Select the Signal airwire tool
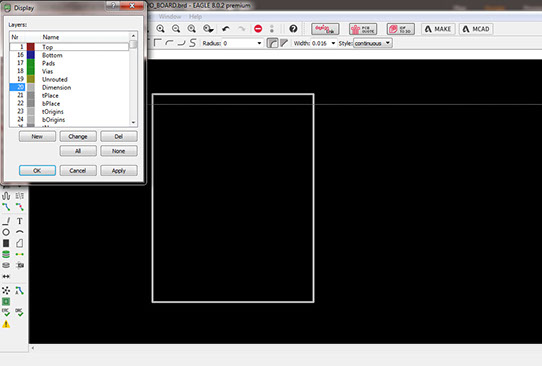542x366 pixels. tap(19, 254)
